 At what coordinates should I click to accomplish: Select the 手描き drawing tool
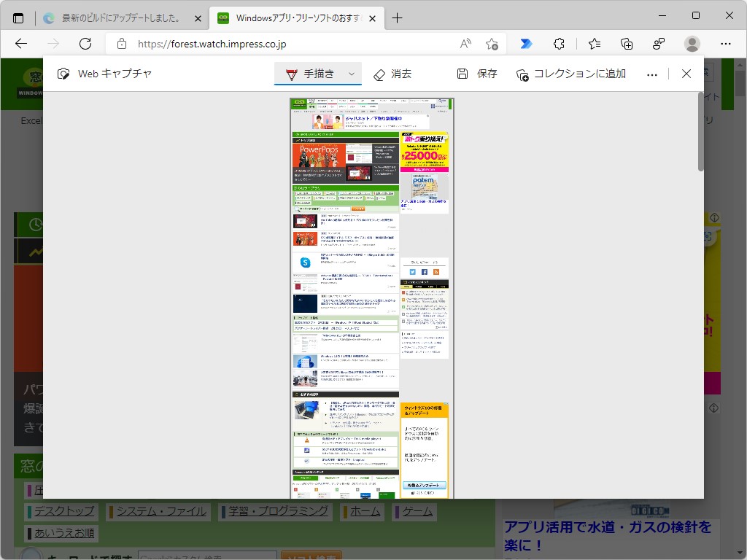pyautogui.click(x=312, y=74)
